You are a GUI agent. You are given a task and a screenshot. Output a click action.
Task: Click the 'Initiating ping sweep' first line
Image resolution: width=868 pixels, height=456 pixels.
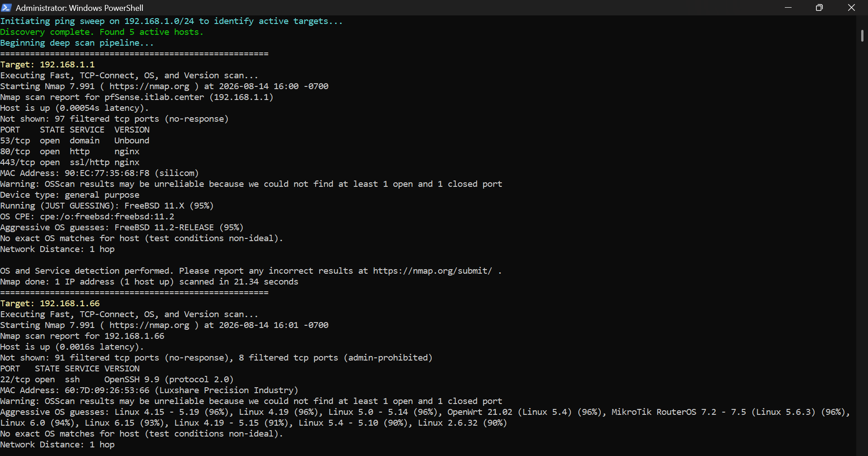click(x=171, y=21)
